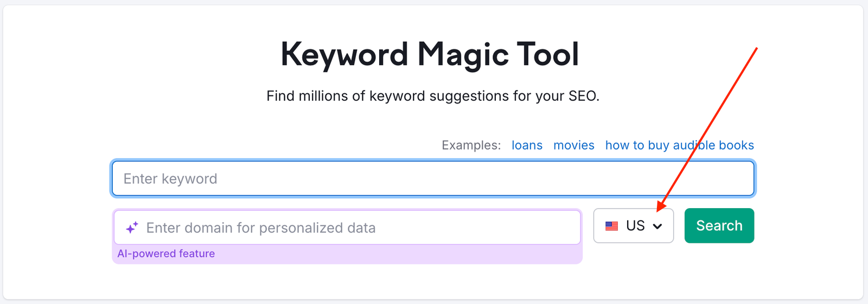Screen dimensions: 868x304
Task: Click the "AI-powered feature" label
Action: [166, 254]
